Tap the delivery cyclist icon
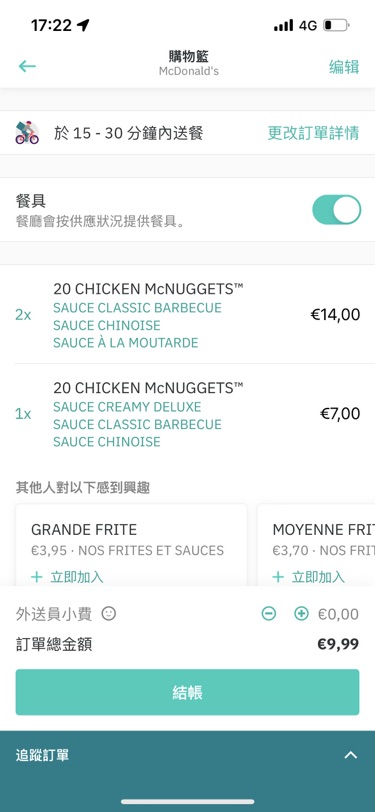 coord(27,133)
